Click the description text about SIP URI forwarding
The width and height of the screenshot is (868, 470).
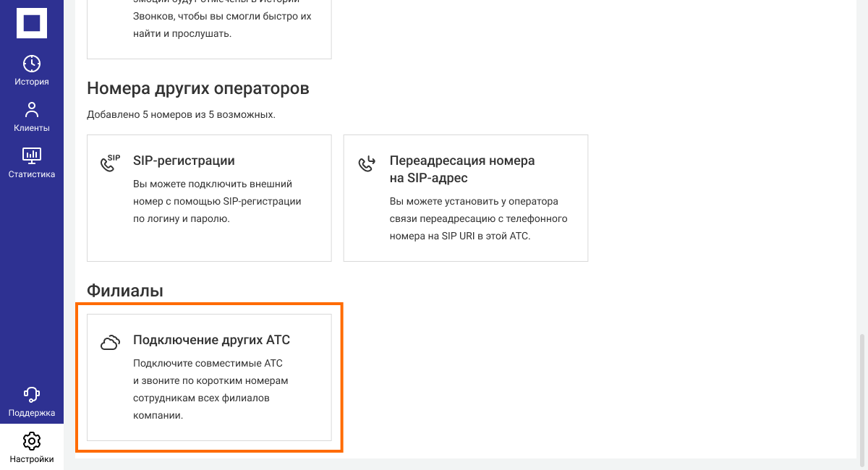pyautogui.click(x=478, y=218)
